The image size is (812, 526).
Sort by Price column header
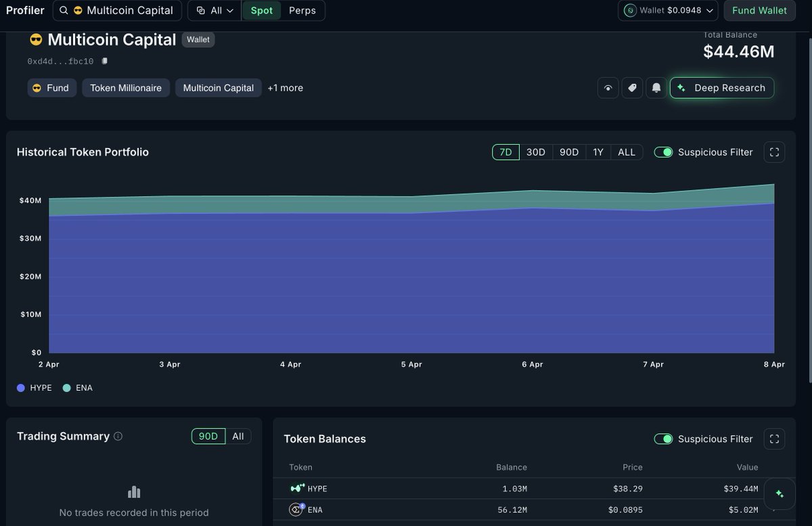pyautogui.click(x=633, y=467)
